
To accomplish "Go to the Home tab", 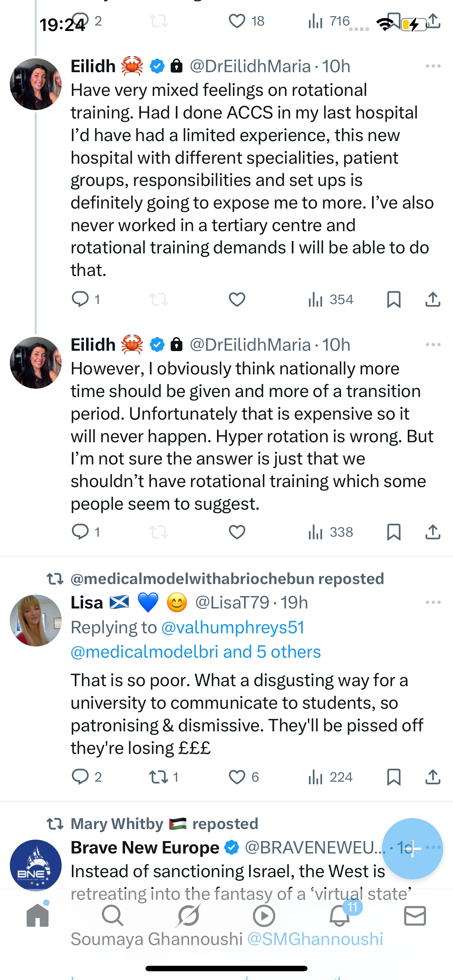I will pyautogui.click(x=38, y=915).
